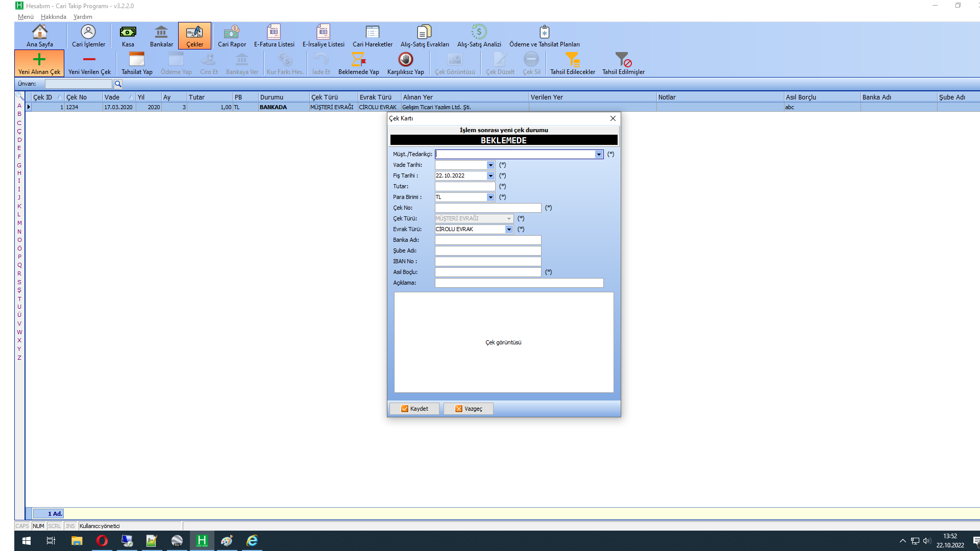Sort by Durumu column header

click(284, 97)
